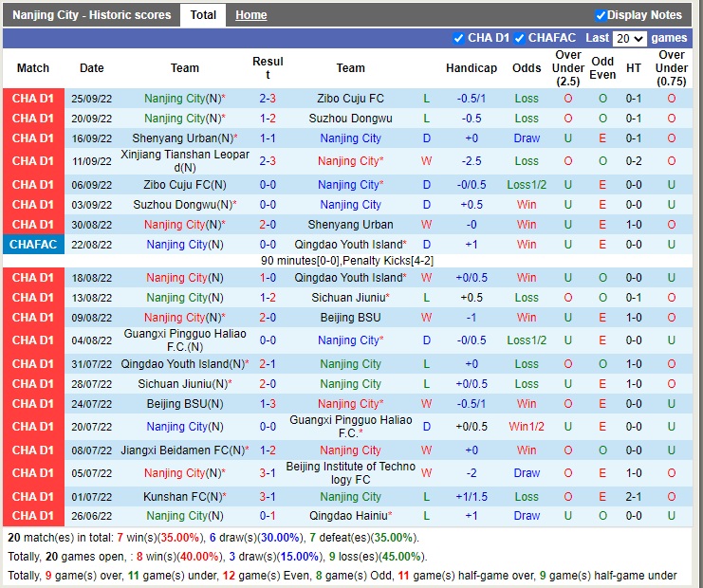Image resolution: width=703 pixels, height=588 pixels.
Task: Click the blue CHAFAC league badge
Action: (33, 245)
